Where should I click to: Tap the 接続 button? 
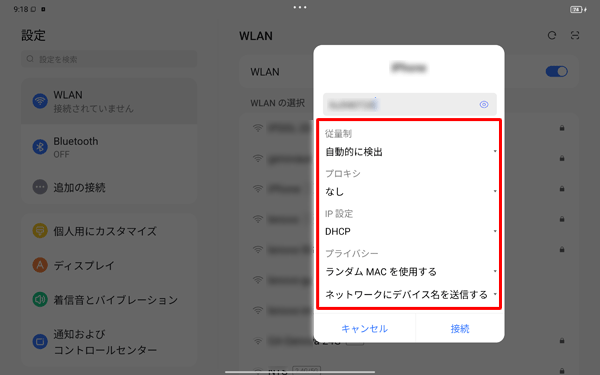(x=460, y=329)
